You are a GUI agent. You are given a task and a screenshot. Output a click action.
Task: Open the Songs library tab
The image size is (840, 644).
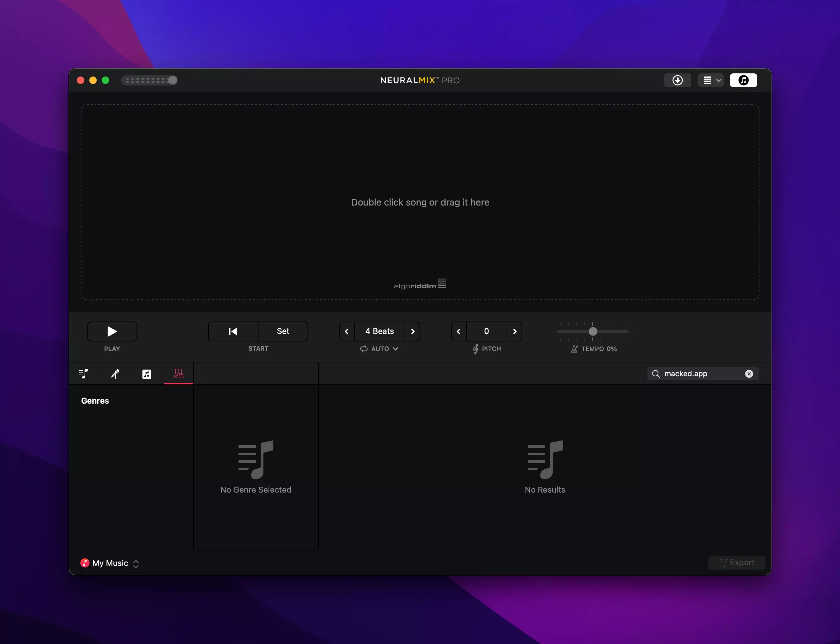click(x=83, y=374)
